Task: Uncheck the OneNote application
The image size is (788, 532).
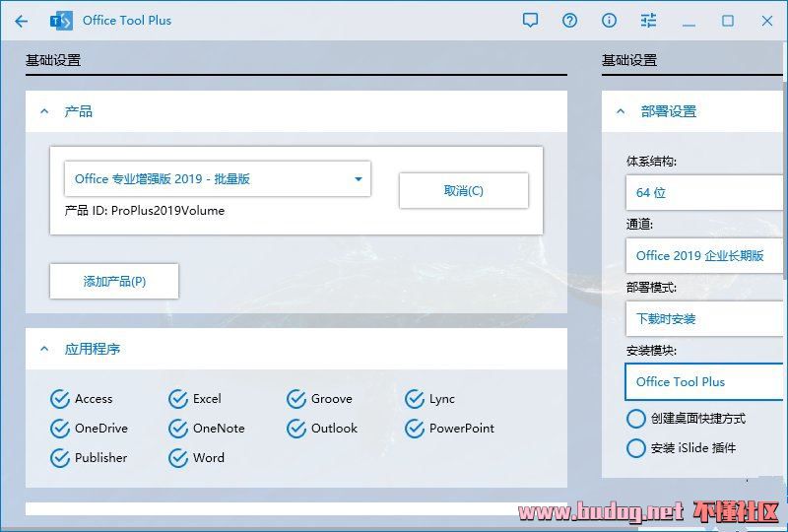Action: tap(207, 429)
